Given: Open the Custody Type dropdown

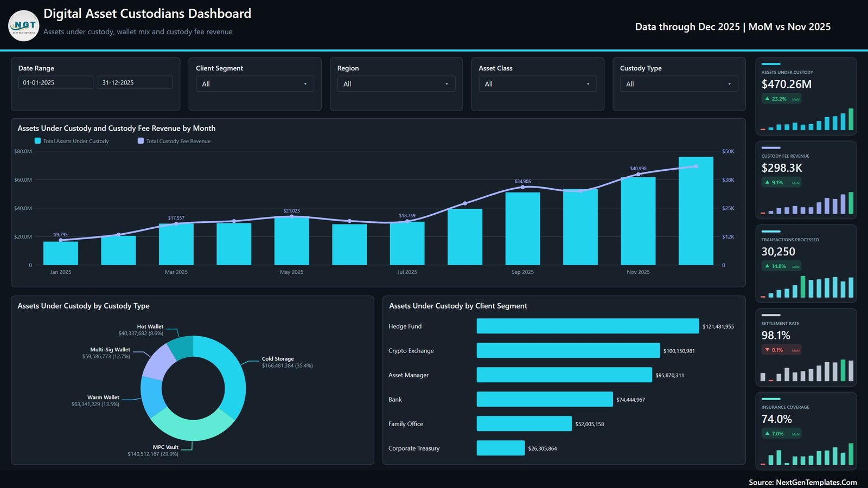Looking at the screenshot, I should click(679, 84).
